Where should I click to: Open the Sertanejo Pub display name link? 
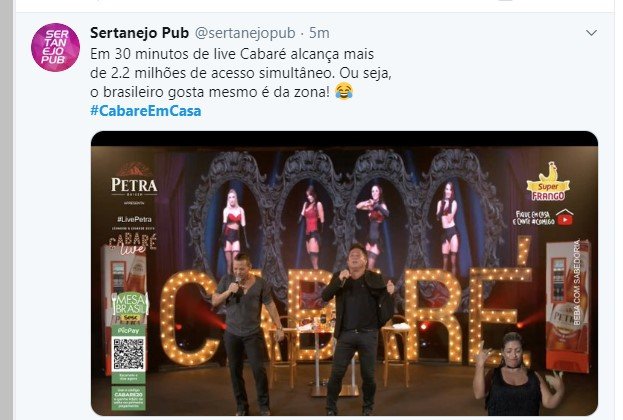click(139, 33)
